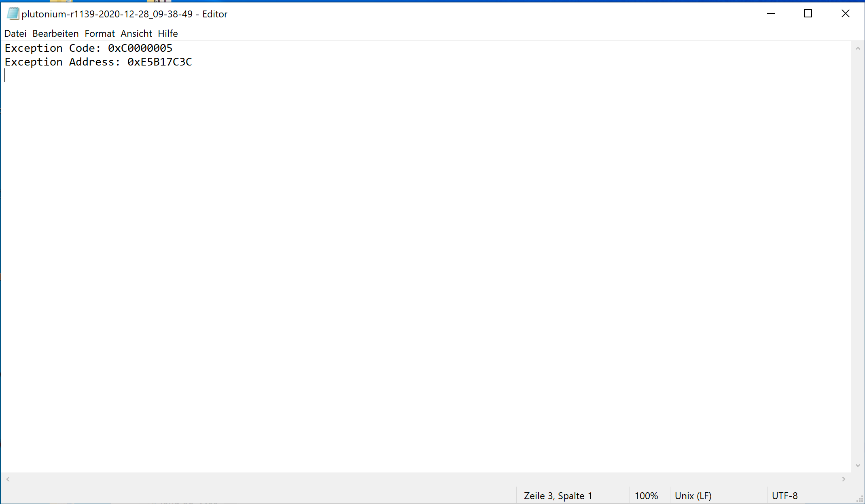The width and height of the screenshot is (865, 504).
Task: Click the Unix (LF) line ending indicator
Action: (x=693, y=496)
